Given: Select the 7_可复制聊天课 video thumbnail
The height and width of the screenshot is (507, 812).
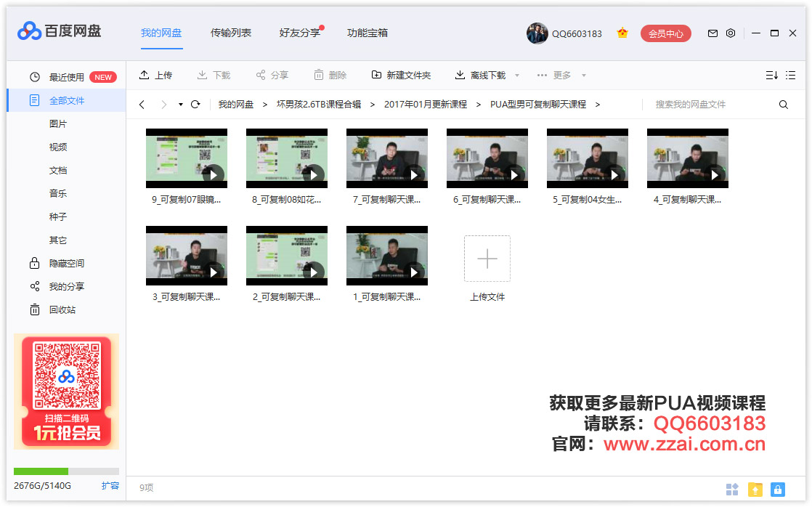Looking at the screenshot, I should click(x=387, y=158).
